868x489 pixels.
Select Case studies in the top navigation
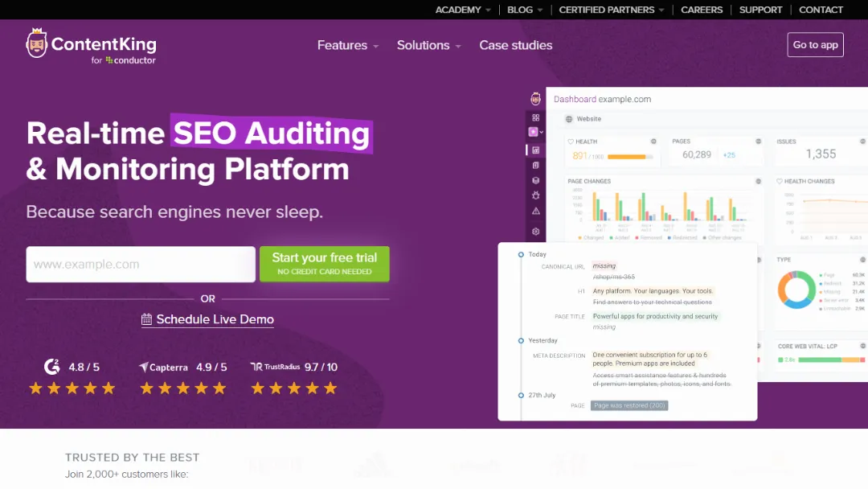(515, 46)
